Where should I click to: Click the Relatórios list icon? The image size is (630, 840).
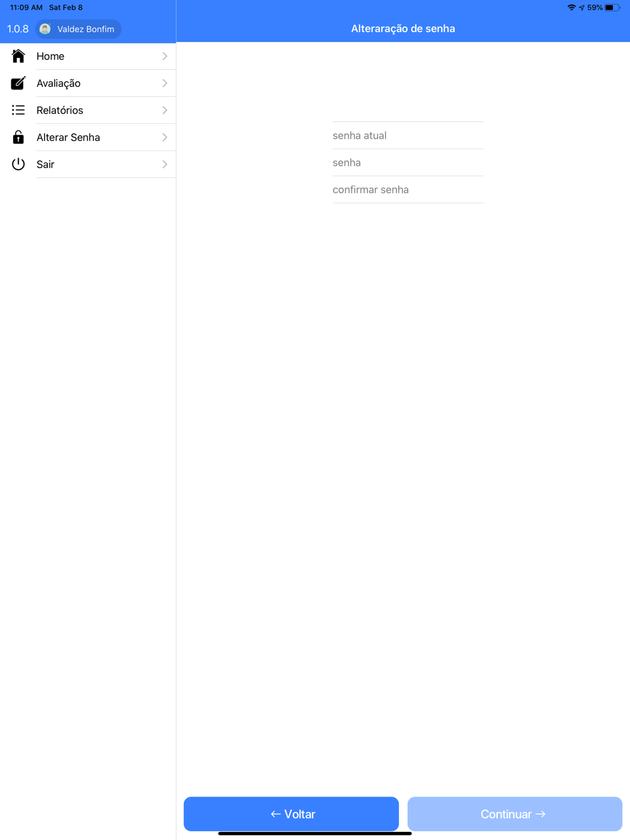click(x=18, y=110)
